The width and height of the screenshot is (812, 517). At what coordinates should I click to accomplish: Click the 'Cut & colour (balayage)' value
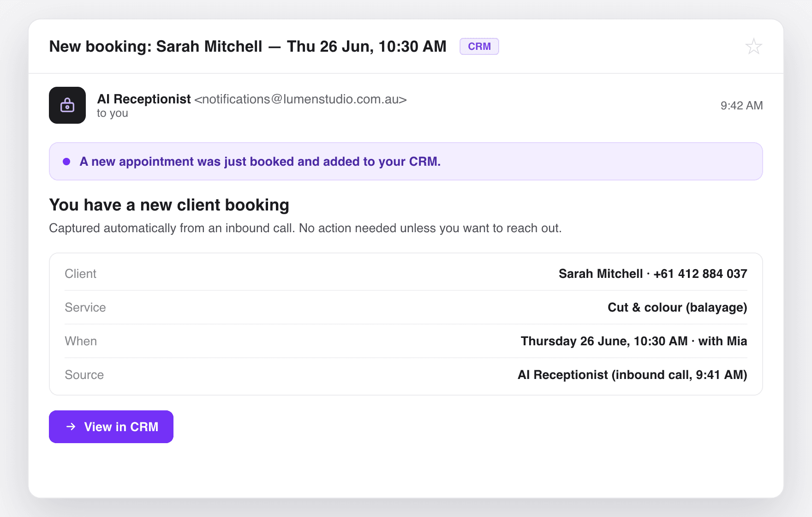[x=677, y=307]
